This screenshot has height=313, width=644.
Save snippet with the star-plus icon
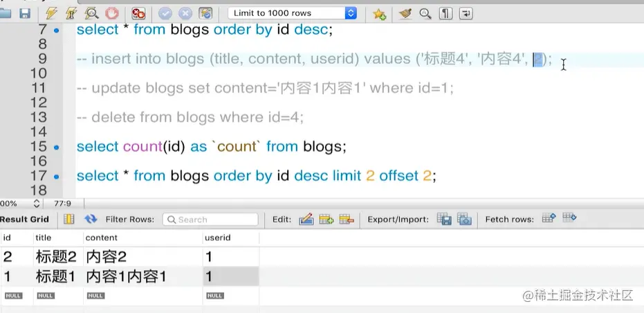[379, 15]
